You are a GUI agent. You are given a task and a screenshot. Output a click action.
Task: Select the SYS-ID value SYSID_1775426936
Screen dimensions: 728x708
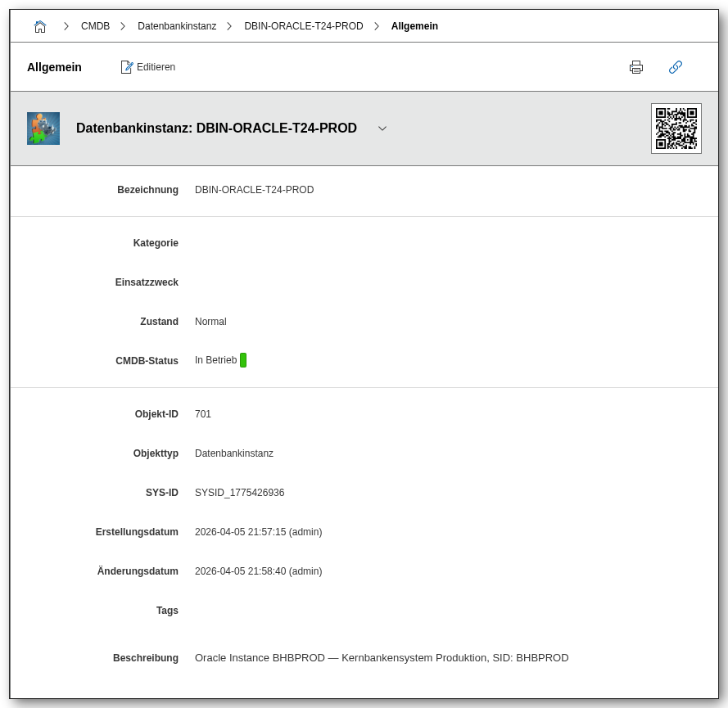point(239,492)
